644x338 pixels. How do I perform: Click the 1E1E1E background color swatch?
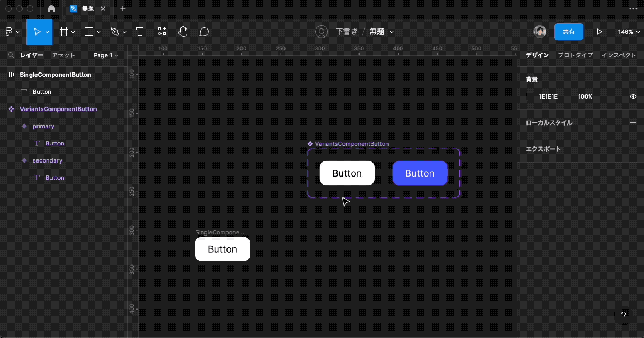click(x=530, y=97)
